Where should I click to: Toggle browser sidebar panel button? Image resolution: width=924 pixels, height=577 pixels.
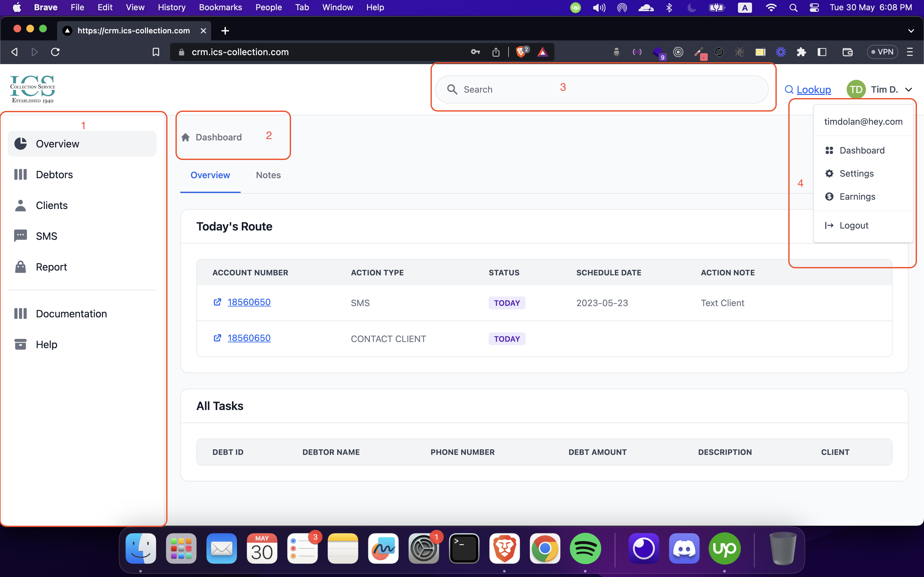click(822, 52)
